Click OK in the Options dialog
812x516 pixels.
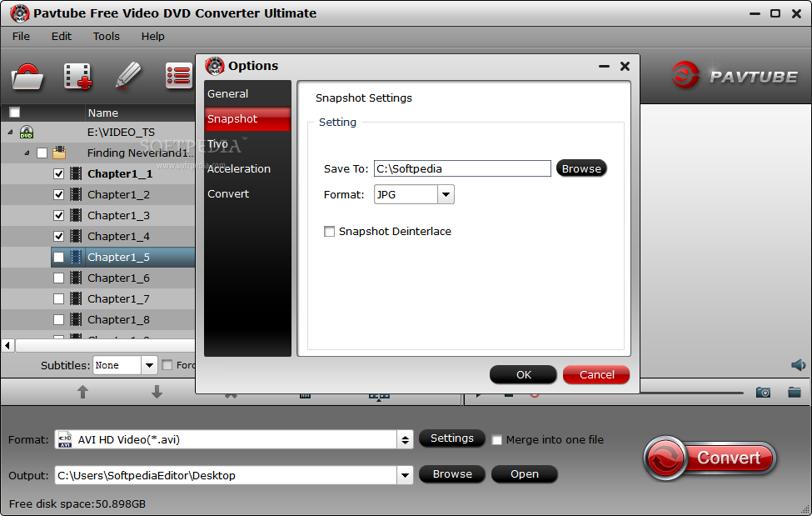(523, 374)
